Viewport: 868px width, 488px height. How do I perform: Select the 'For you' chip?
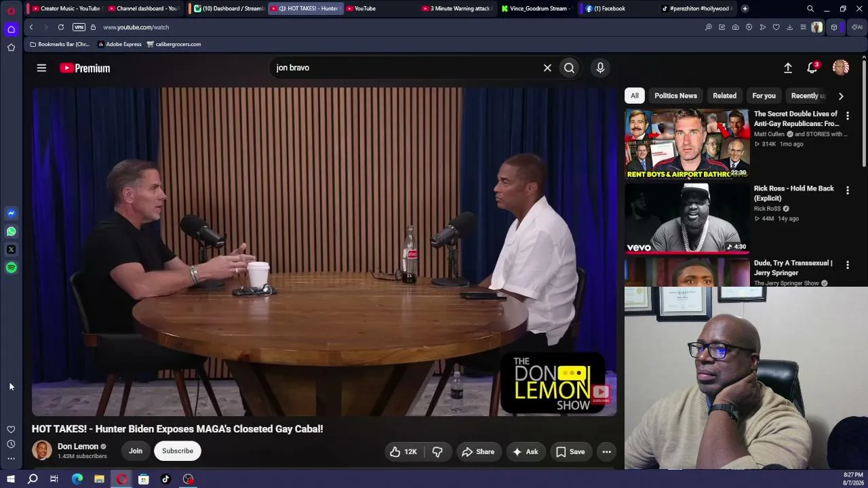coord(764,96)
